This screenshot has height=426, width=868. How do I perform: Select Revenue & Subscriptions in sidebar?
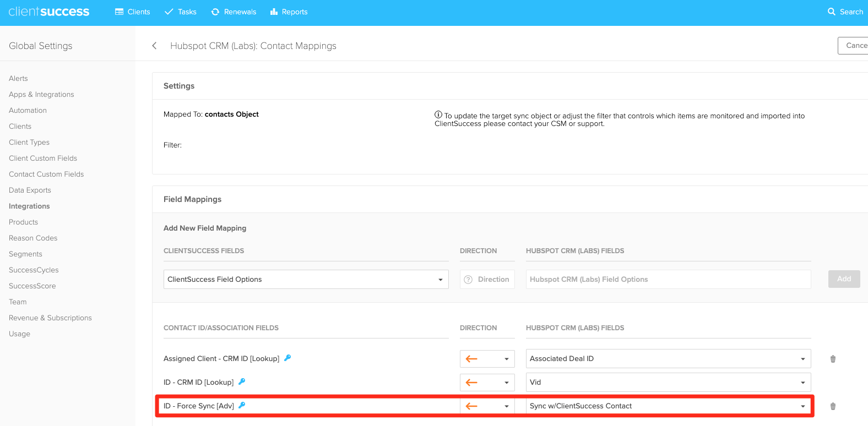pyautogui.click(x=50, y=318)
